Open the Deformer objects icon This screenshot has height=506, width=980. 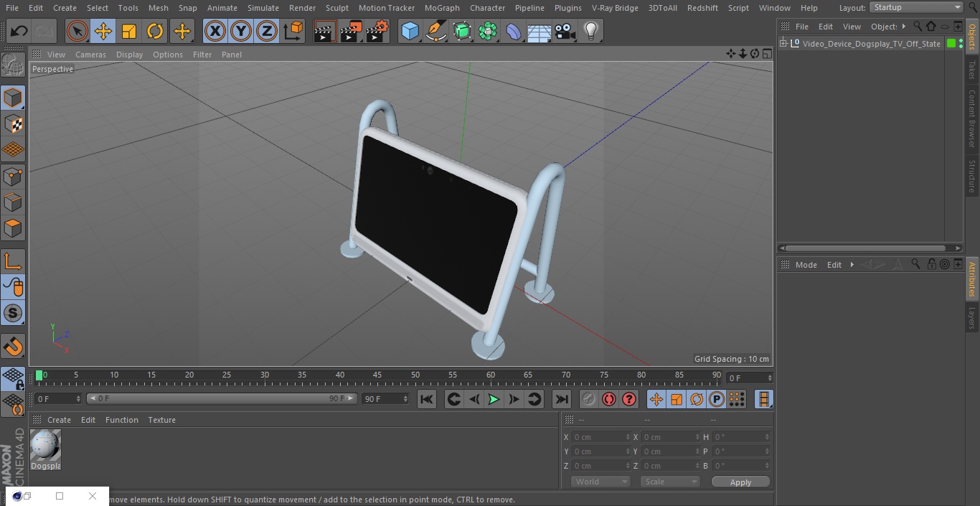[514, 32]
